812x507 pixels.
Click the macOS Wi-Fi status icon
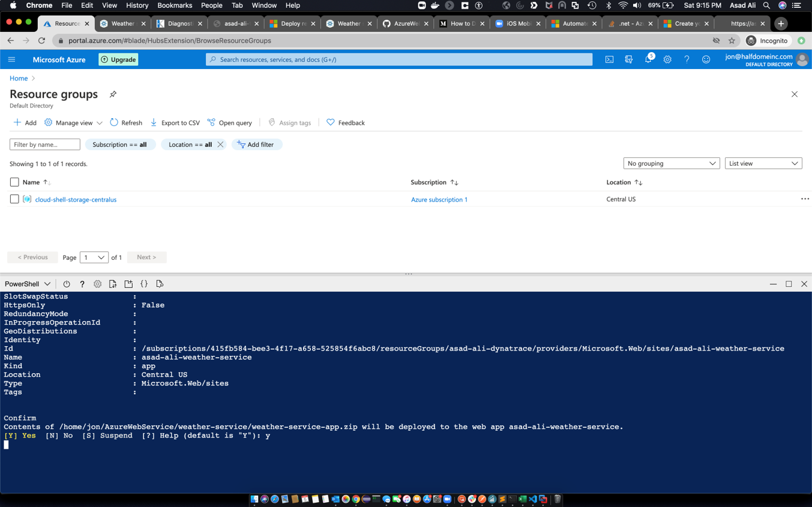click(623, 5)
